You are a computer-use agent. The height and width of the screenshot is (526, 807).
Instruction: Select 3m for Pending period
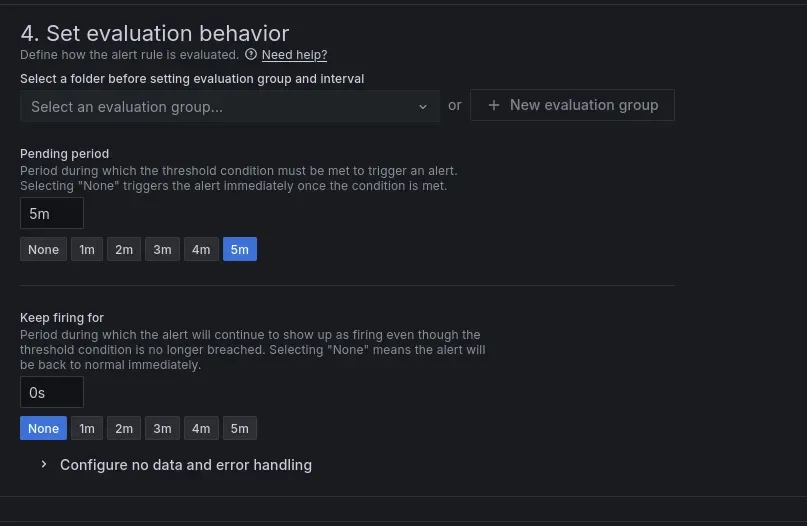tap(162, 249)
